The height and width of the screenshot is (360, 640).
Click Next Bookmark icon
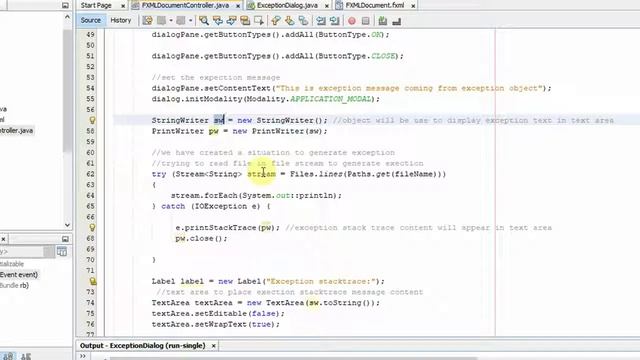click(x=289, y=20)
